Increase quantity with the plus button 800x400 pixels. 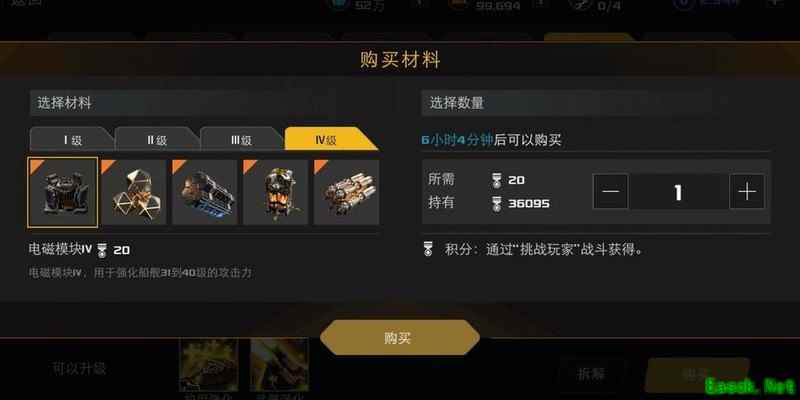pos(747,192)
